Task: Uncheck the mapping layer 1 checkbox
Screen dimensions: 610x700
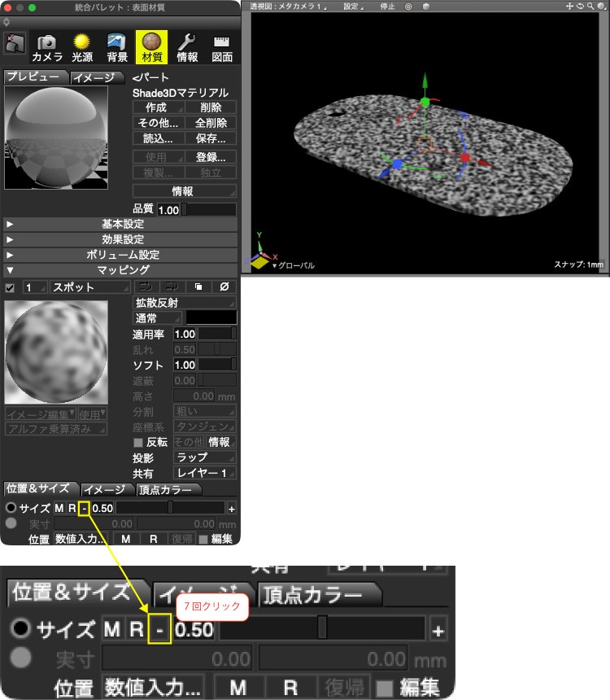Action: [x=10, y=288]
